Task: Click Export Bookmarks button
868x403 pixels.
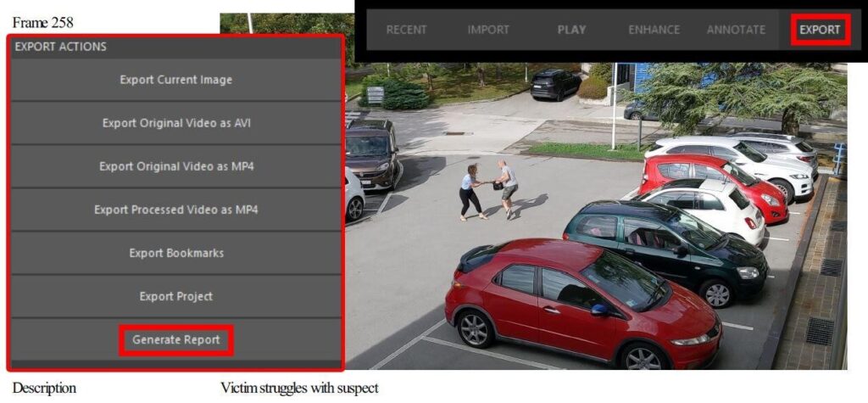Action: point(176,253)
